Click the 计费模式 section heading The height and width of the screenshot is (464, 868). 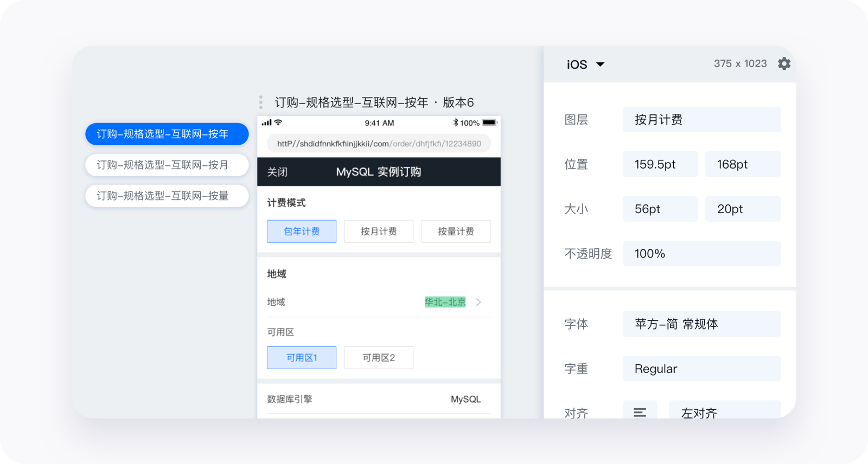click(x=286, y=203)
